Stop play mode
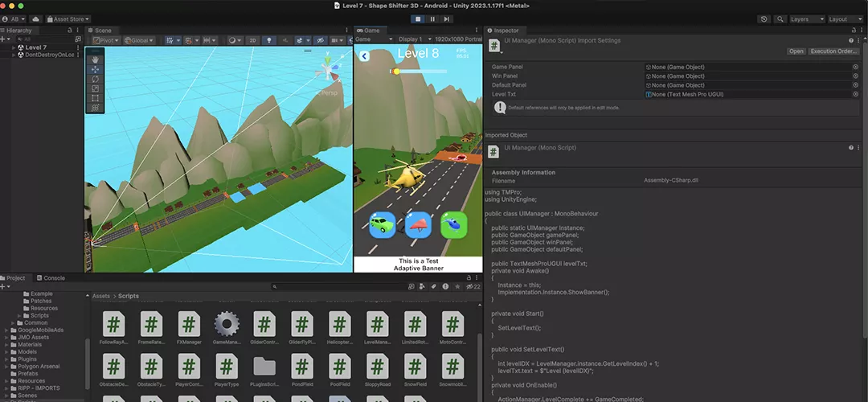Viewport: 868px width, 402px height. point(418,19)
